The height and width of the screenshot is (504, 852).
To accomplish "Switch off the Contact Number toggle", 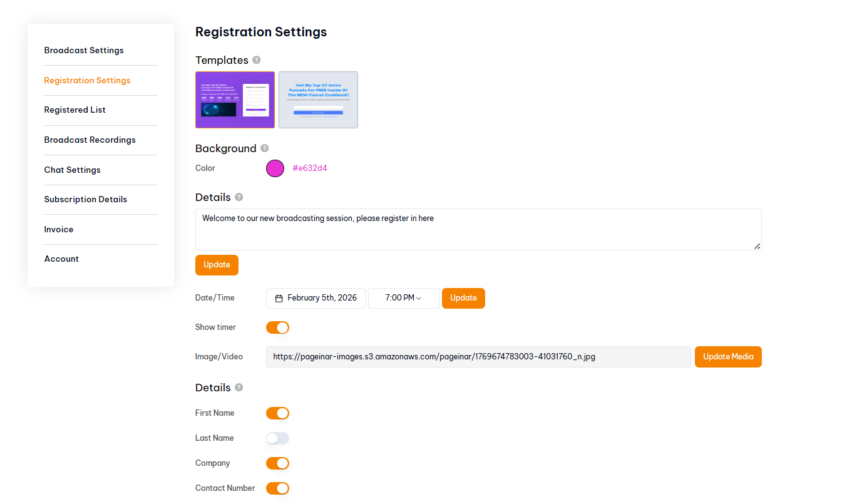I will [x=277, y=488].
